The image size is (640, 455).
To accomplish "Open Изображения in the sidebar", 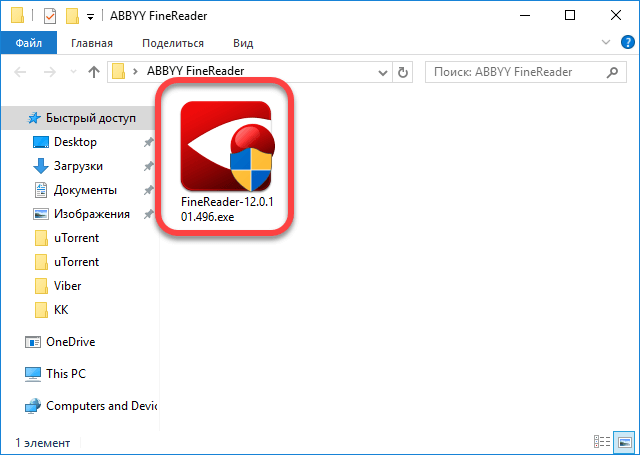I will pyautogui.click(x=92, y=214).
